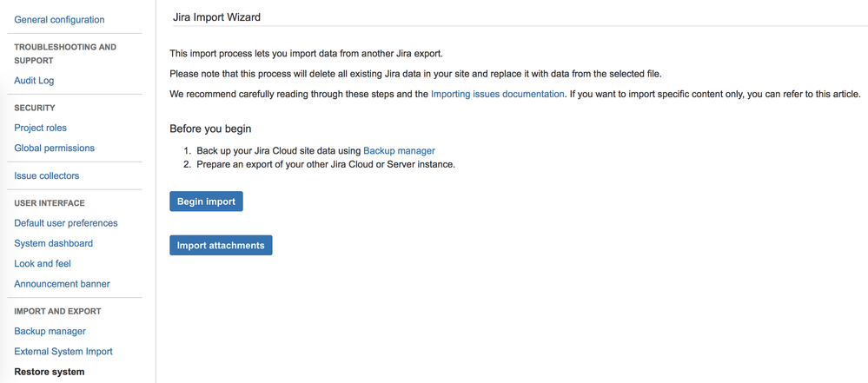Image resolution: width=868 pixels, height=383 pixels.
Task: Click the Before you begin heading
Action: [x=210, y=129]
